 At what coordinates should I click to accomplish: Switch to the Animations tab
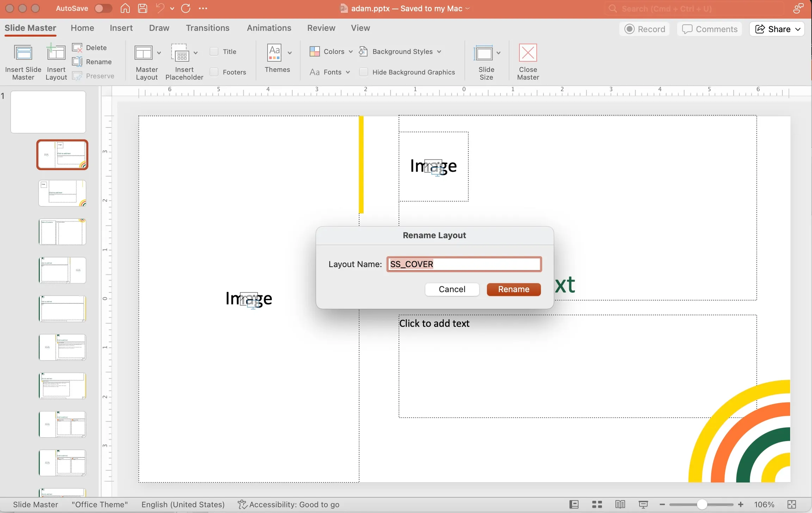pyautogui.click(x=269, y=28)
